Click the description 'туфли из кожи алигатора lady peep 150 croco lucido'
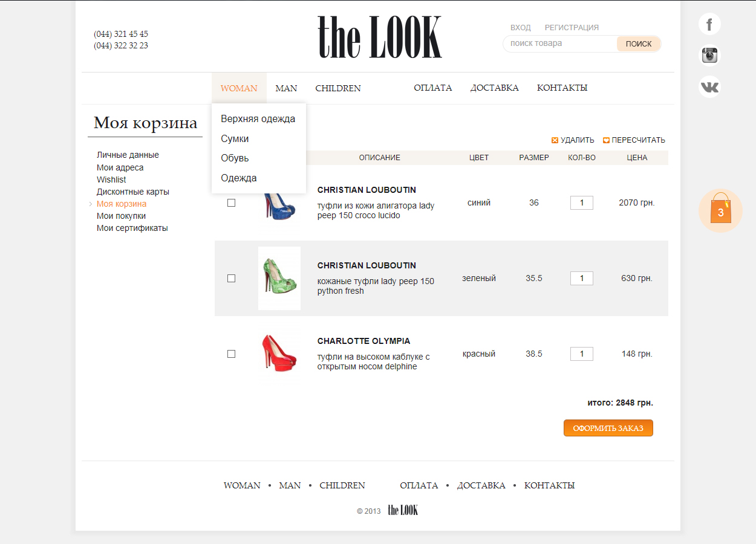756x544 pixels. tap(376, 211)
